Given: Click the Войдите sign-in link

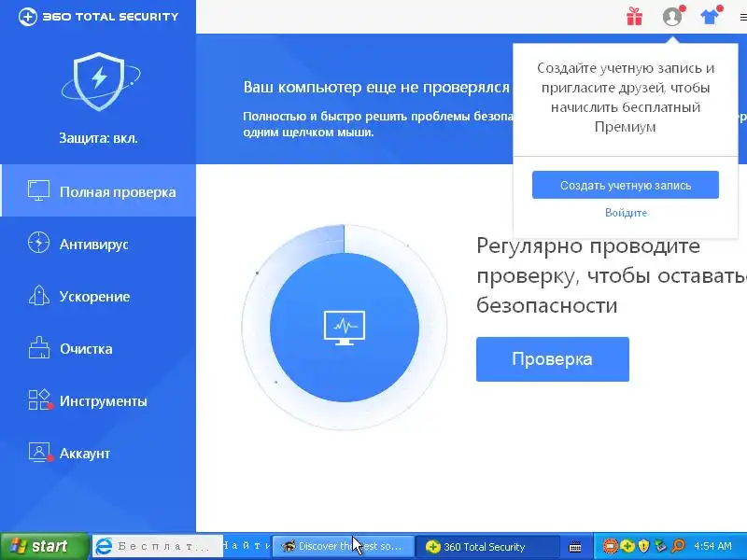Looking at the screenshot, I should pyautogui.click(x=626, y=213).
